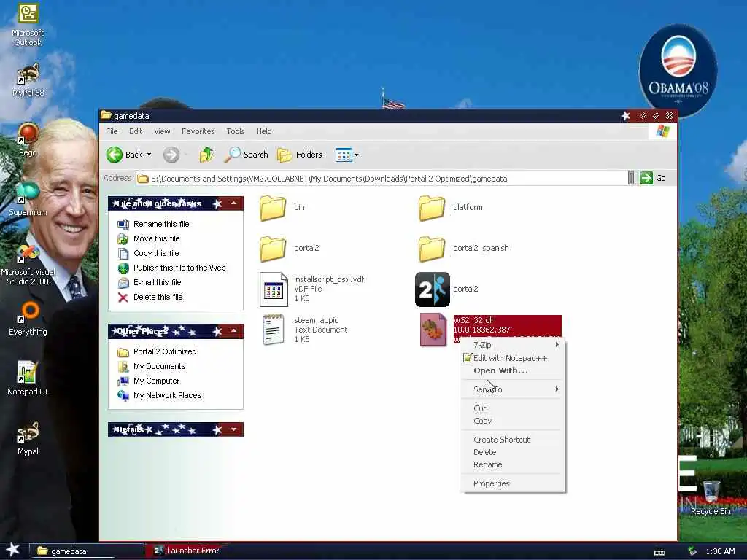Open the Start menu star button
This screenshot has width=747, height=560.
[x=13, y=551]
